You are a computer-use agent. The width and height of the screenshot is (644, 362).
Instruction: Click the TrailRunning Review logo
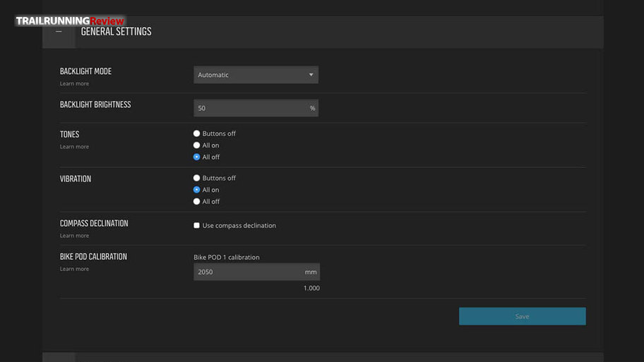click(x=70, y=21)
